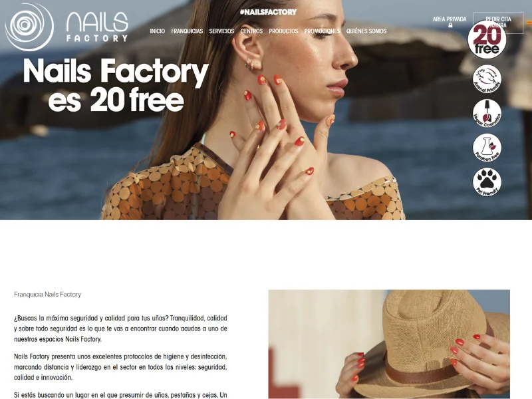This screenshot has width=532, height=399.
Task: Select Productos in the navigation bar
Action: coord(283,31)
